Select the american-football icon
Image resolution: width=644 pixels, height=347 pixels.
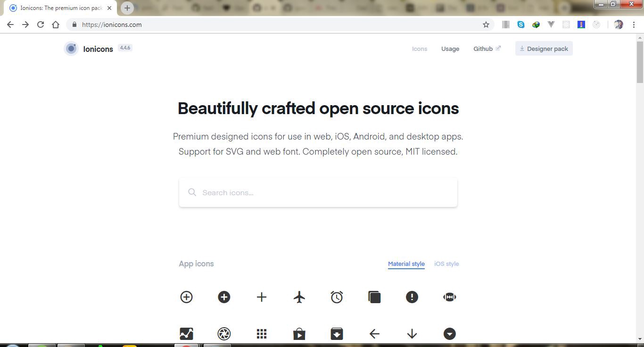tap(449, 297)
